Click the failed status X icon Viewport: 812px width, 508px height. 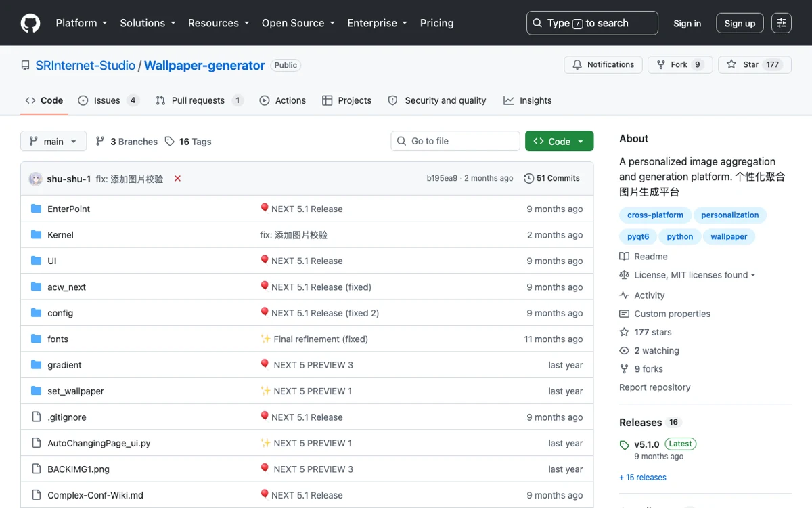pos(177,179)
